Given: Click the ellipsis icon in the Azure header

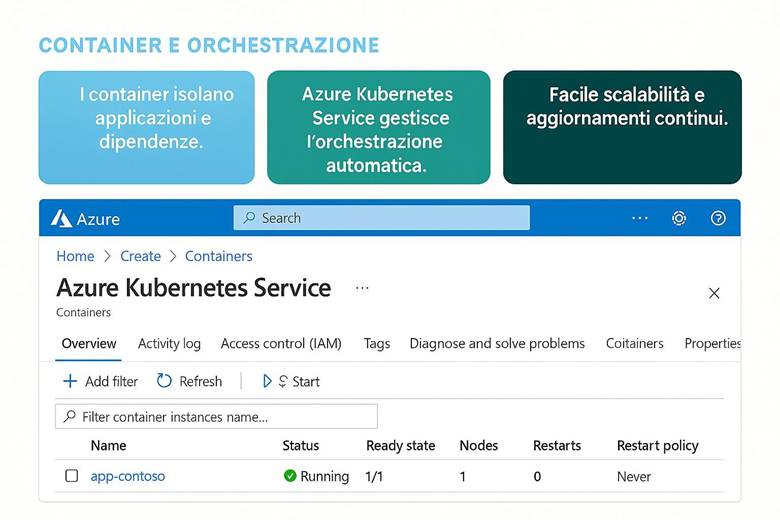Looking at the screenshot, I should (640, 218).
